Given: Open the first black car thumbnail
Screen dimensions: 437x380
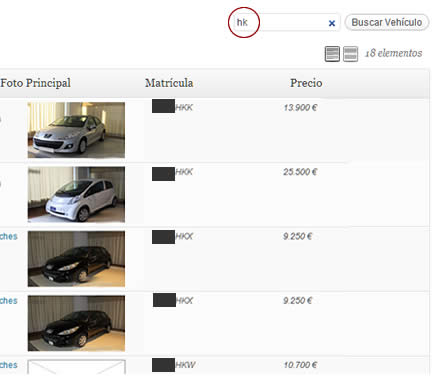Looking at the screenshot, I should click(x=76, y=259).
